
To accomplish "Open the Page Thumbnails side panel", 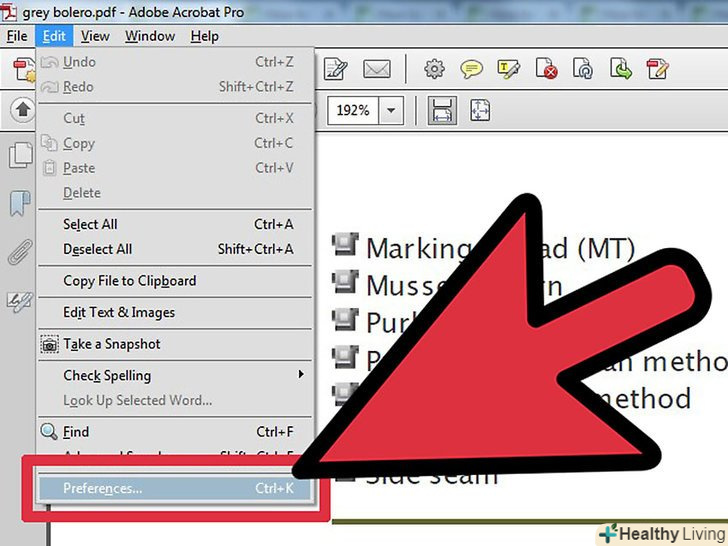I will (21, 155).
